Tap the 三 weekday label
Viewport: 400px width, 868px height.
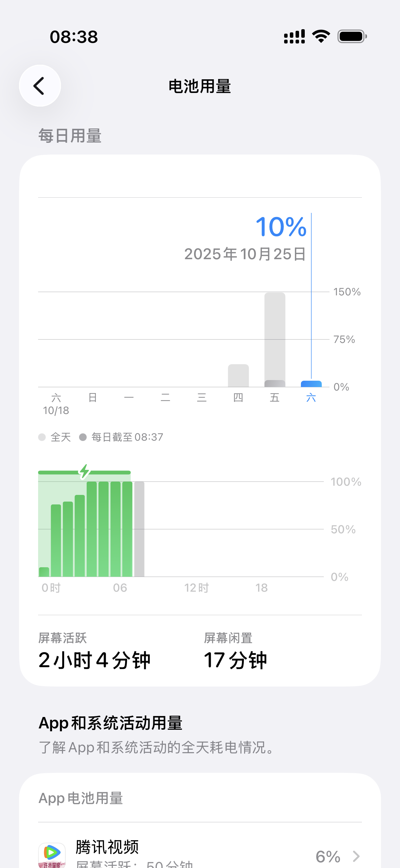click(202, 398)
